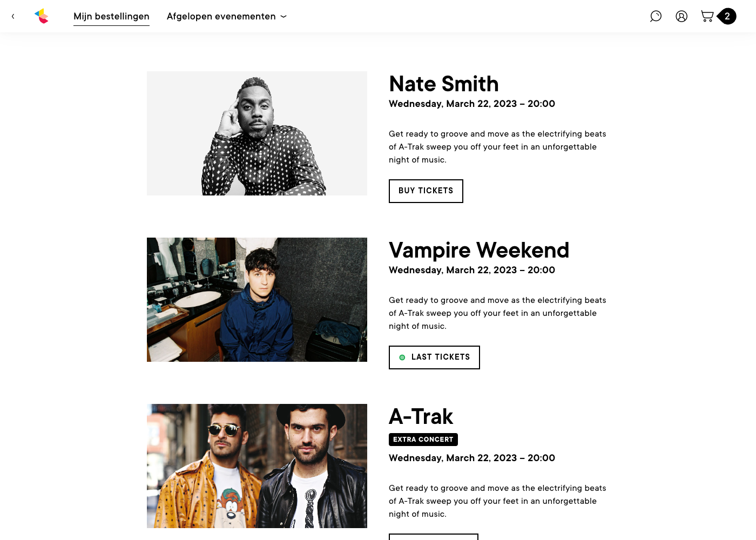Click the Vampire Weekend event date line
This screenshot has width=756, height=540.
click(472, 270)
